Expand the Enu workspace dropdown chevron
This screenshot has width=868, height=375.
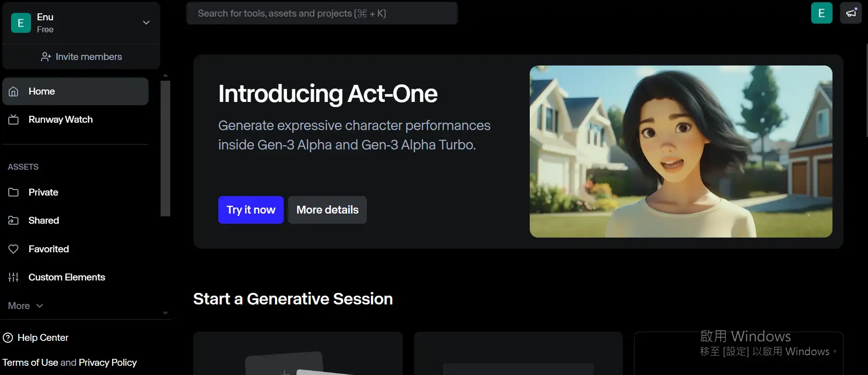146,23
